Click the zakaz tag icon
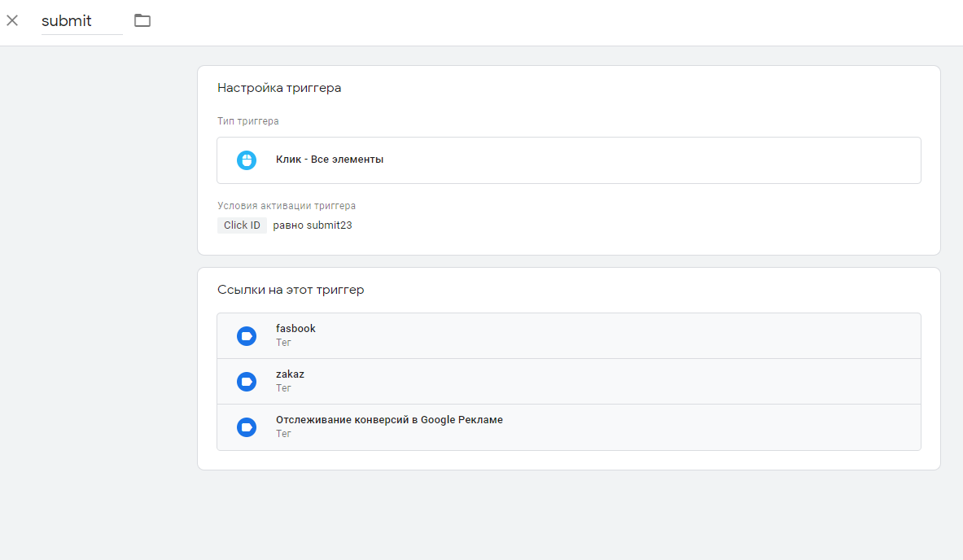 (247, 381)
